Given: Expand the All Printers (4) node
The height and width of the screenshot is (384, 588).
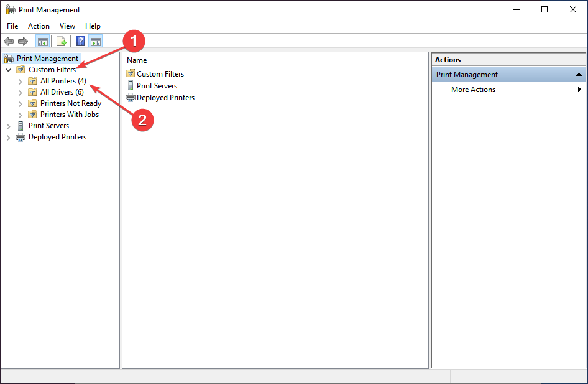Looking at the screenshot, I should [x=21, y=81].
